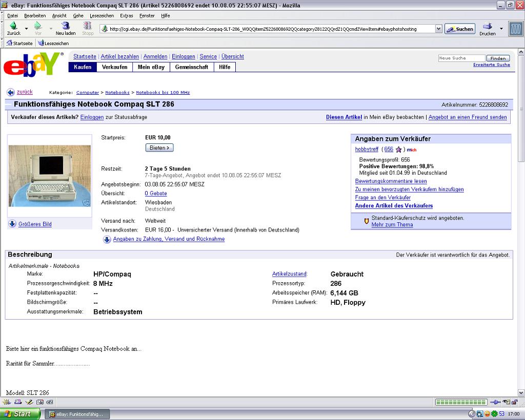Image resolution: width=525 pixels, height=420 pixels.
Task: Click the green page loading progress bar
Action: click(461, 402)
